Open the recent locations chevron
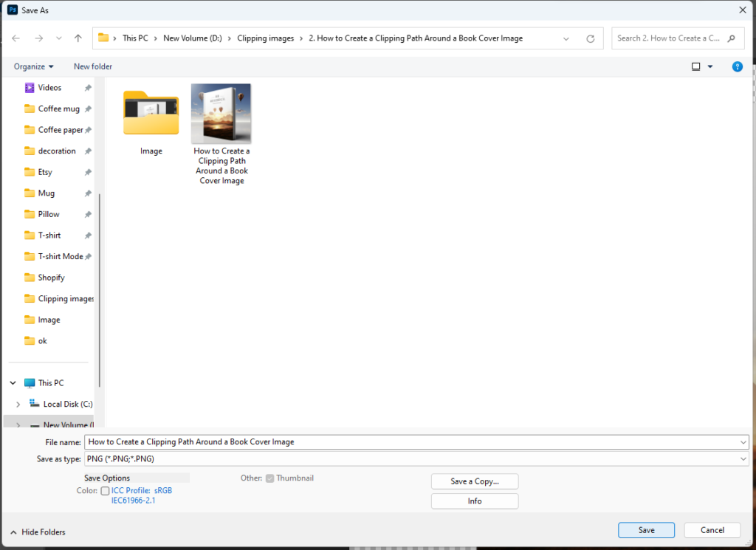The width and height of the screenshot is (756, 550). [59, 38]
